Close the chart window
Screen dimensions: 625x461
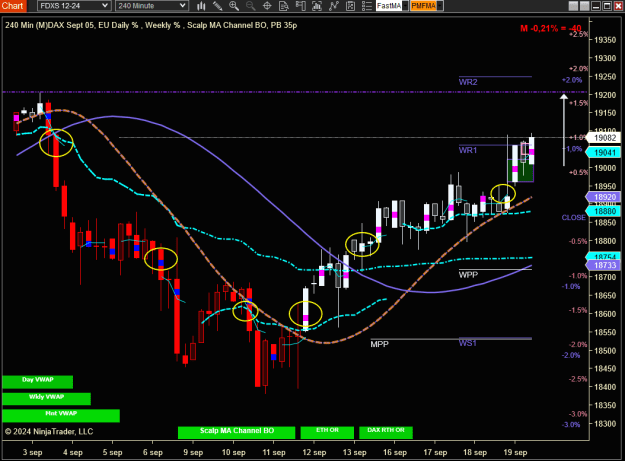pyautogui.click(x=619, y=6)
